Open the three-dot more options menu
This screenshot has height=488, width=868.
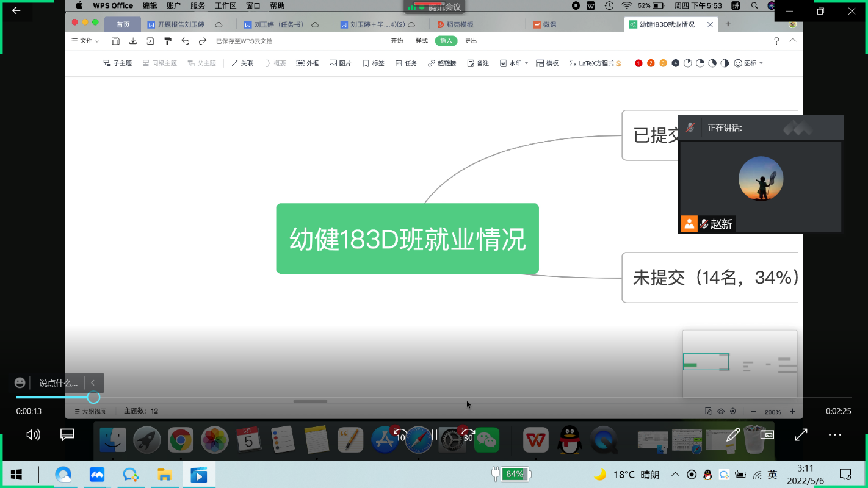coord(834,435)
